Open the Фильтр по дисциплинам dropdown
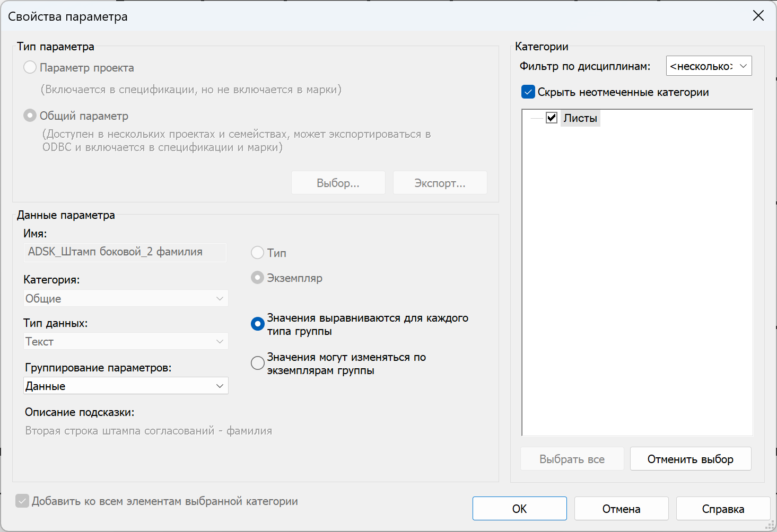Viewport: 777px width, 532px height. click(709, 66)
